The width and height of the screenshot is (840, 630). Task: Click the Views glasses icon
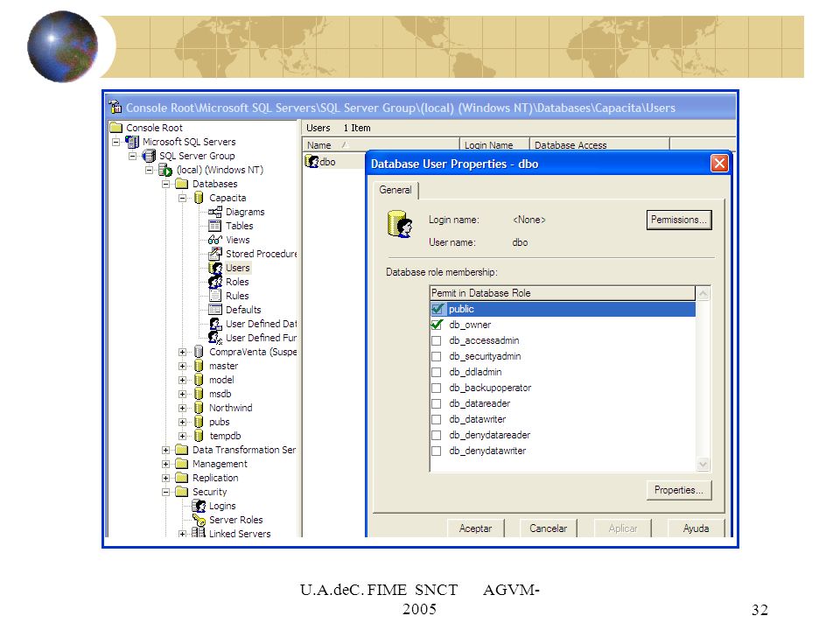coord(215,240)
